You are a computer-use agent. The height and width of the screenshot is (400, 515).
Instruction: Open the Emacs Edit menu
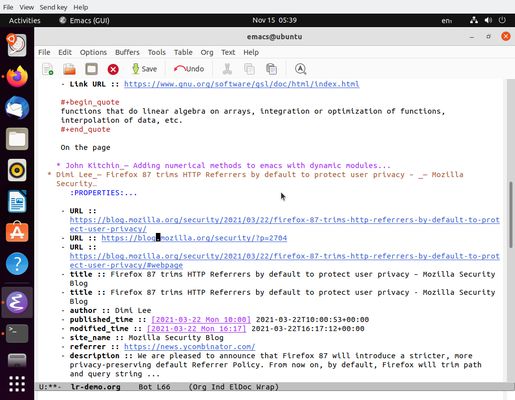65,52
